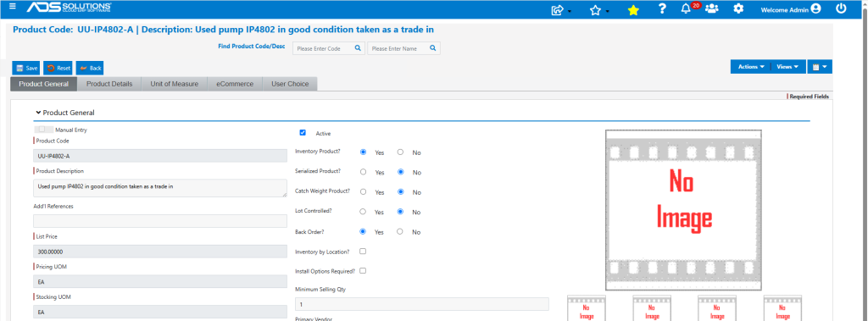Screen dimensions: 868x321
Task: Open the users group icon
Action: coord(712,8)
